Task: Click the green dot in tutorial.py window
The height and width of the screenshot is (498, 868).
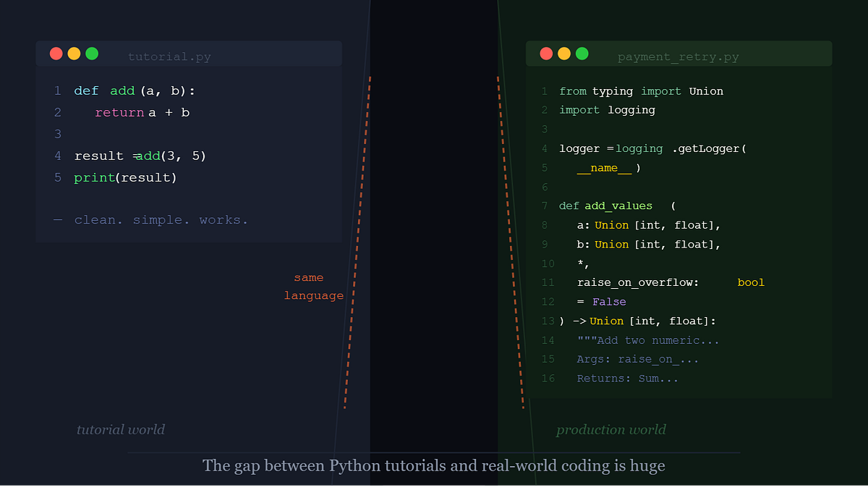Action: 92,54
